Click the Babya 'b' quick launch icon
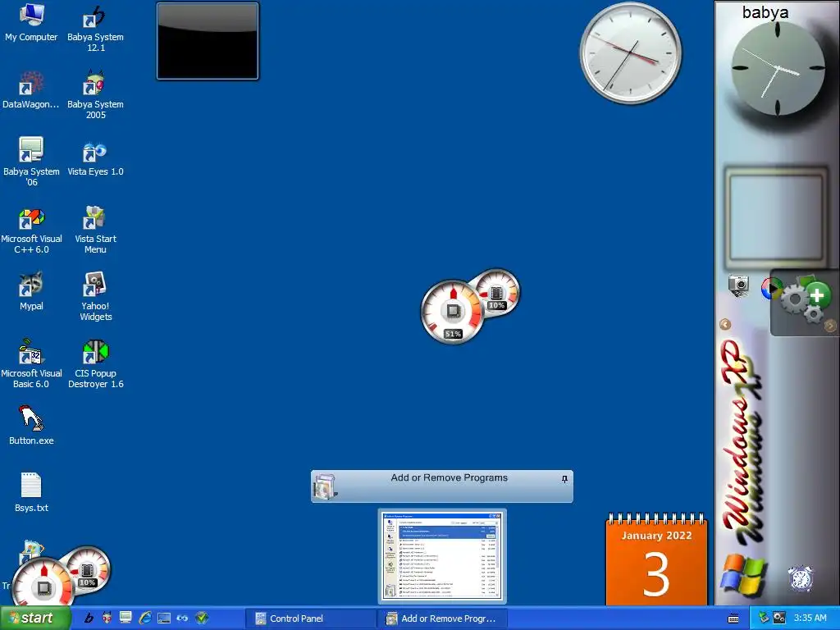 pos(89,619)
